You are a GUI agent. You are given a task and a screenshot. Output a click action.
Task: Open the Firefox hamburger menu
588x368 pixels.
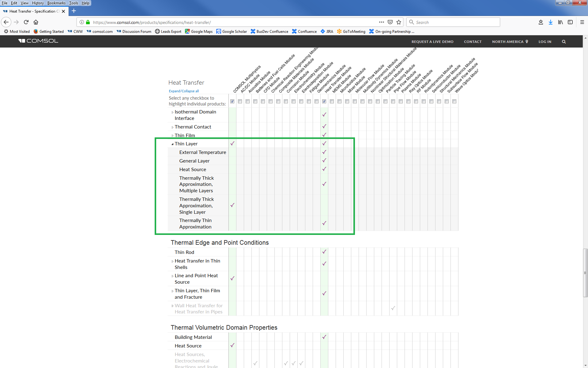tap(582, 22)
